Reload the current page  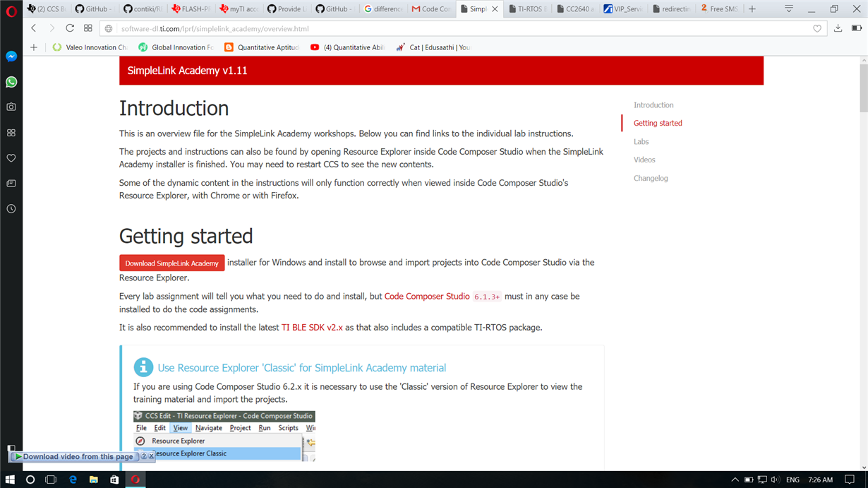pyautogui.click(x=70, y=28)
